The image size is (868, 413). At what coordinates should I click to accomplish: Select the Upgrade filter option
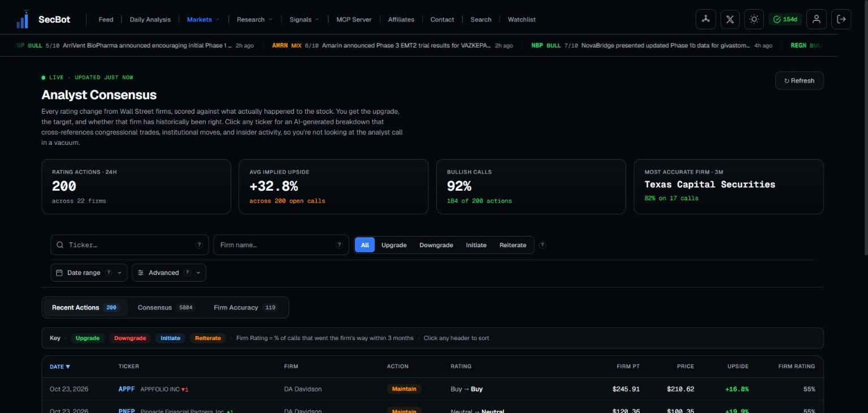point(394,245)
